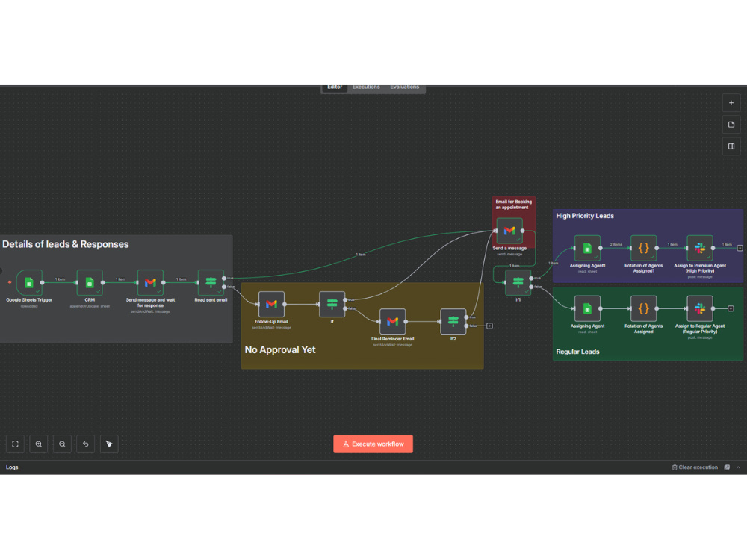This screenshot has height=560, width=747.
Task: Open the side panel icon
Action: point(731,146)
